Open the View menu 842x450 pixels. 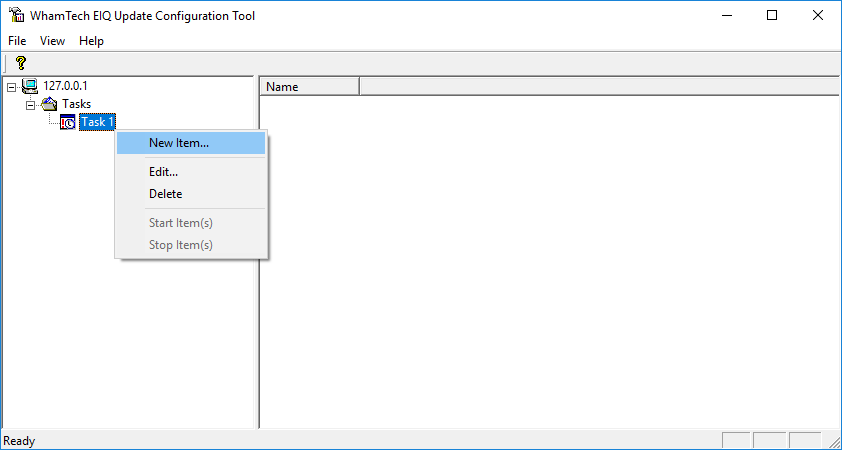[53, 41]
